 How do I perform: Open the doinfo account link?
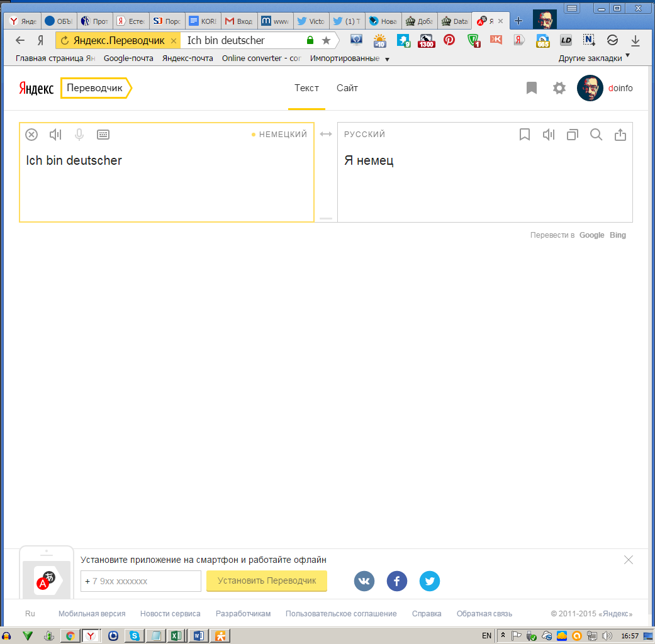click(620, 88)
